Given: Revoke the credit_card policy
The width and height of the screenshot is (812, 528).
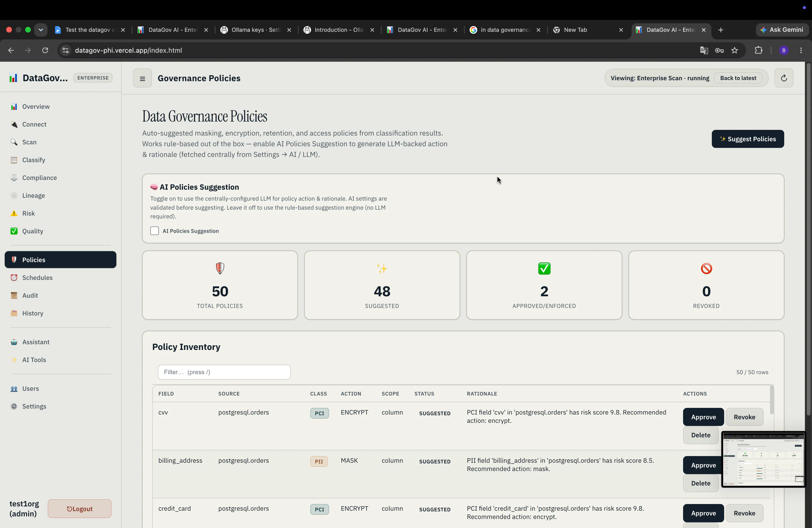Looking at the screenshot, I should pyautogui.click(x=744, y=513).
